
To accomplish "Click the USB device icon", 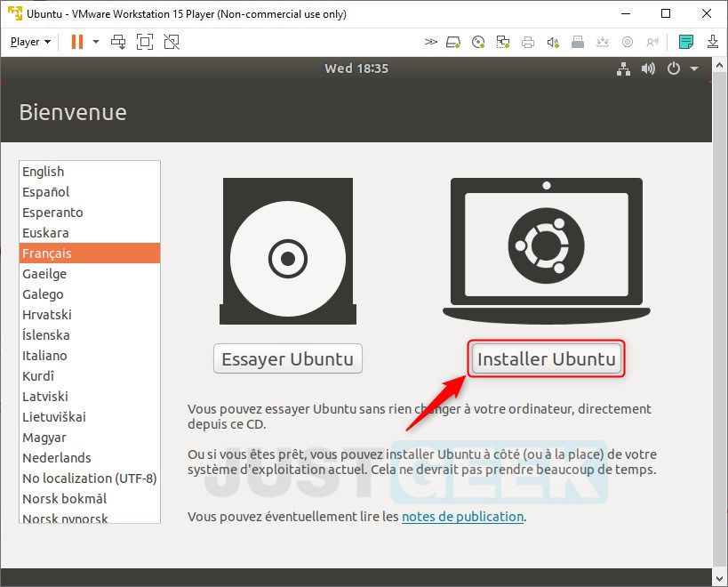I will tap(578, 43).
